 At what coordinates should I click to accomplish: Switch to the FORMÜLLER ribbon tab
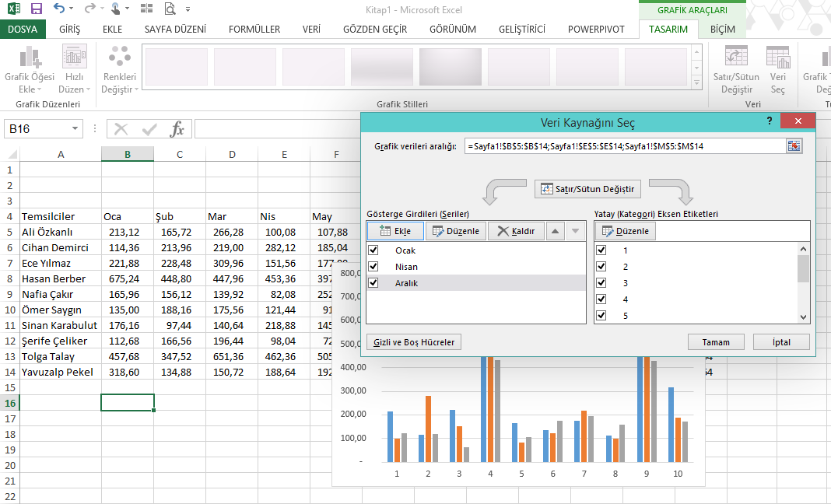[x=254, y=30]
